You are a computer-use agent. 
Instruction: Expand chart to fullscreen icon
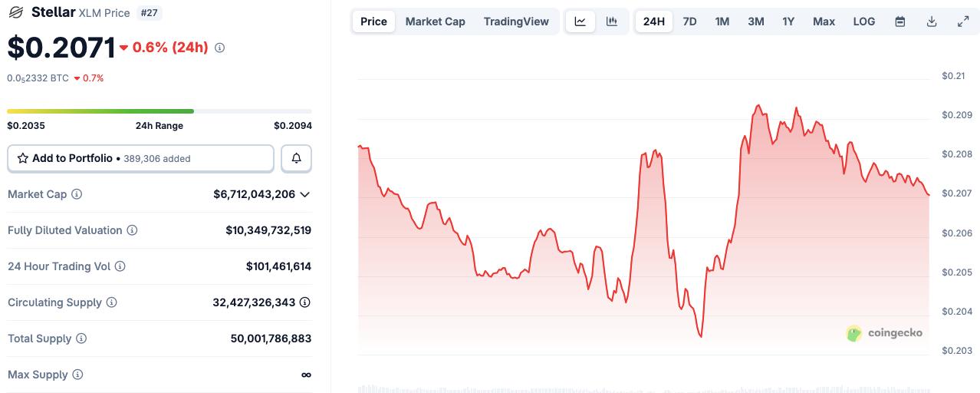tap(963, 21)
